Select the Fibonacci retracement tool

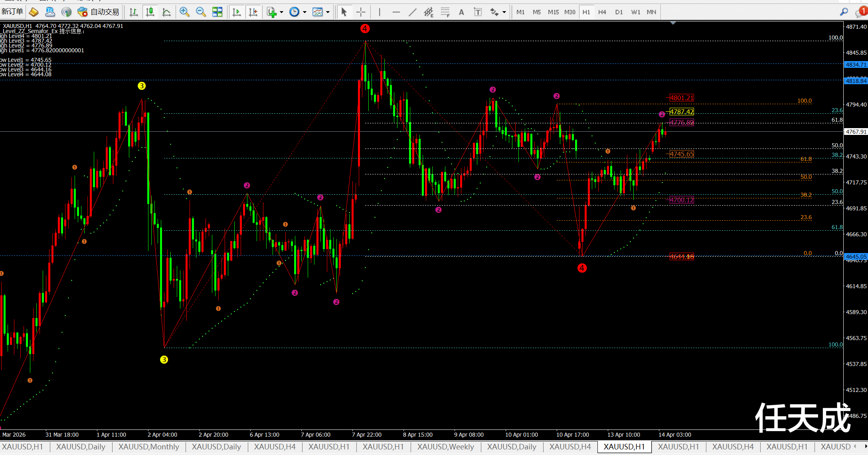point(445,12)
